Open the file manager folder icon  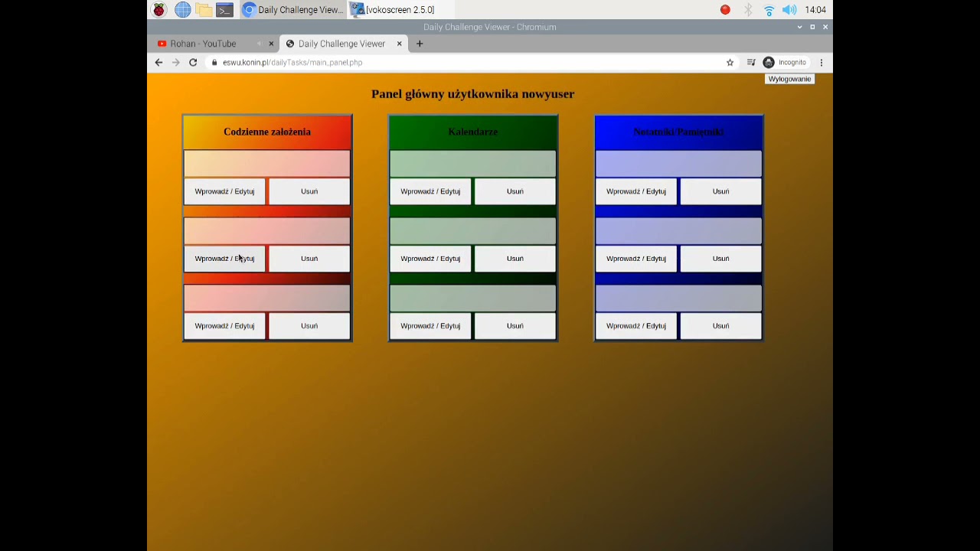[204, 10]
